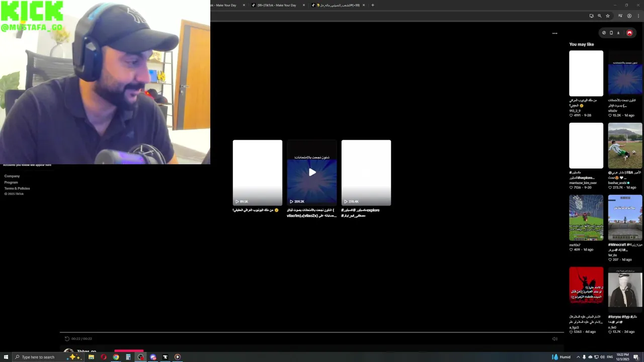This screenshot has height=362, width=644.
Task: Click the three-dots more options icon
Action: [x=555, y=33]
